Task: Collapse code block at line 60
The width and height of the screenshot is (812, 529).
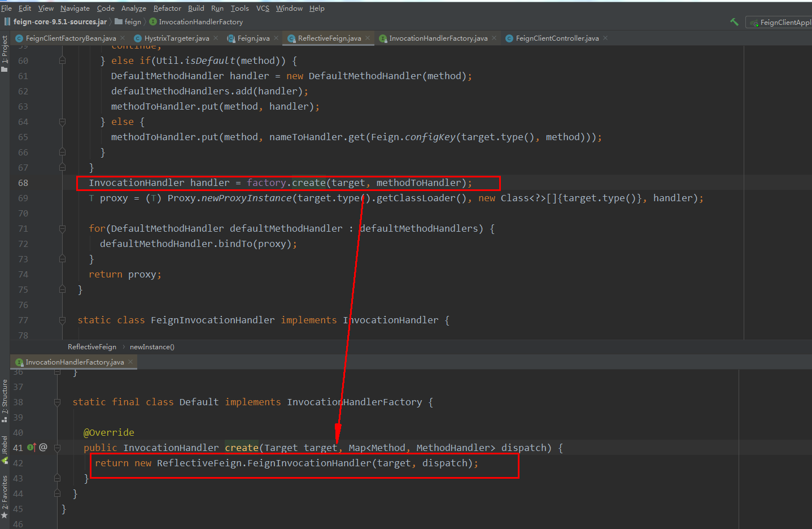Action: (63, 61)
